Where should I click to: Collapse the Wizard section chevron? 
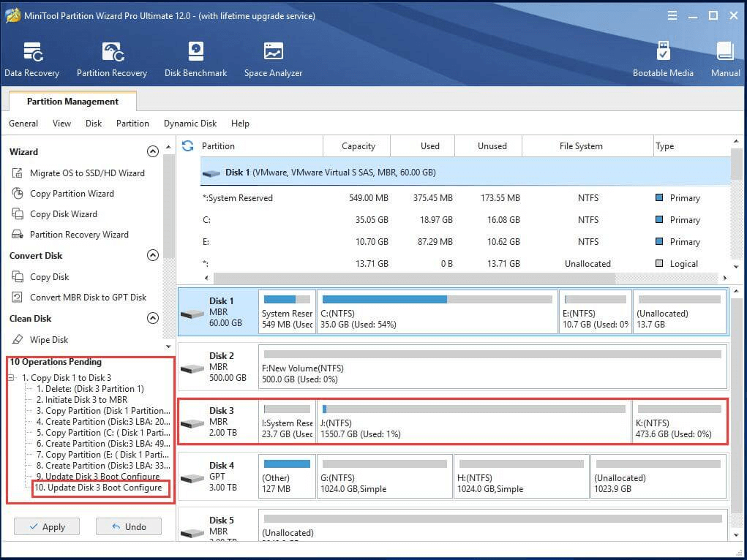coord(153,152)
